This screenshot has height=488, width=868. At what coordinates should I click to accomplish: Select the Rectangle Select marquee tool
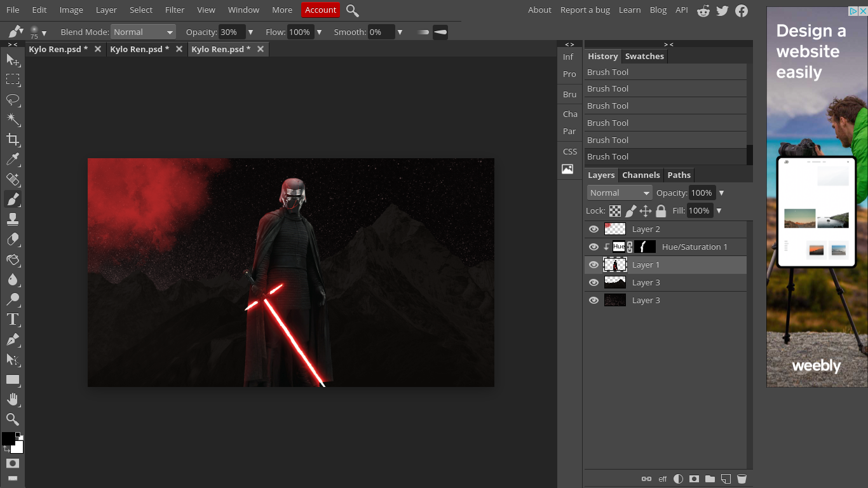click(x=13, y=79)
